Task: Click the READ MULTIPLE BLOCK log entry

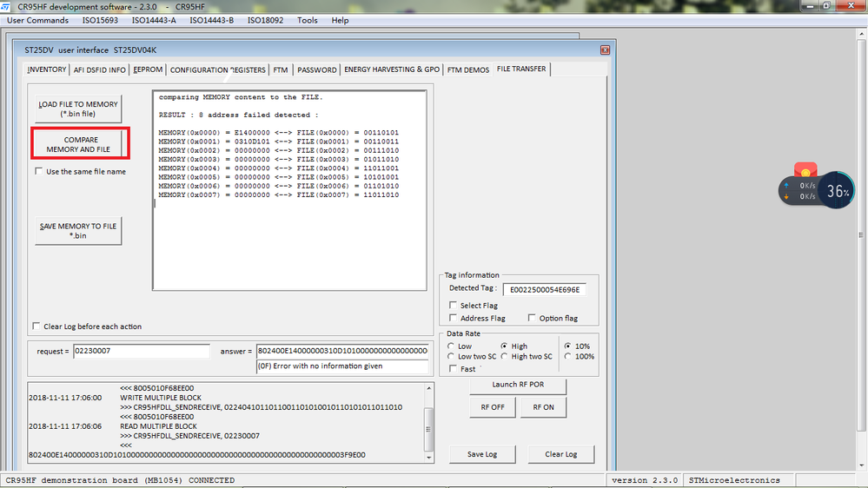Action: tap(158, 426)
